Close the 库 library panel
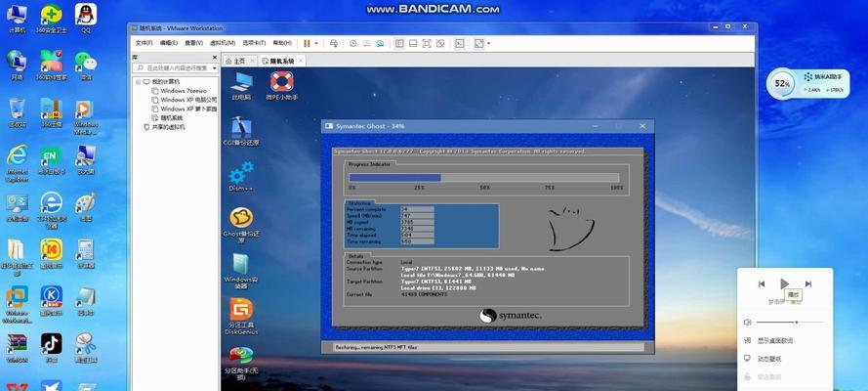The height and width of the screenshot is (391, 868). (215, 57)
